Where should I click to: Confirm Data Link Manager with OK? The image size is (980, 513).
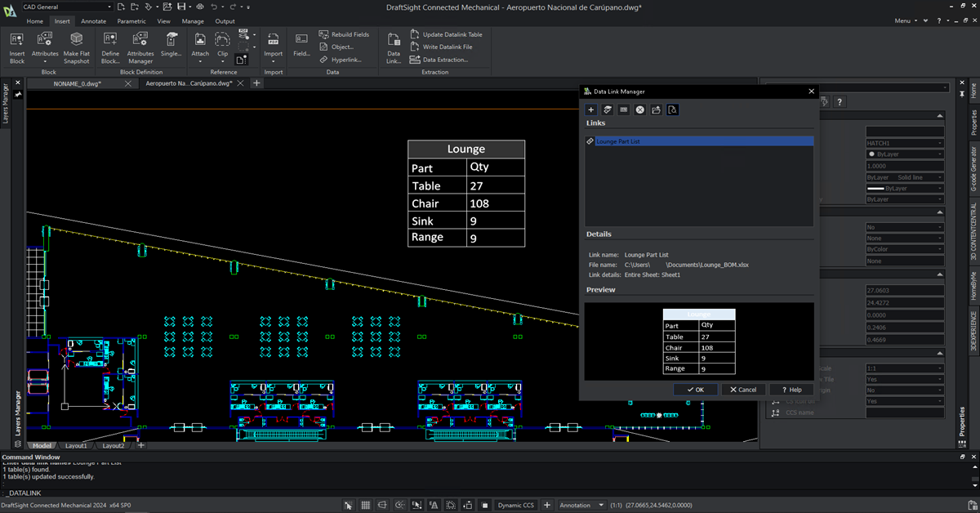[x=695, y=390]
